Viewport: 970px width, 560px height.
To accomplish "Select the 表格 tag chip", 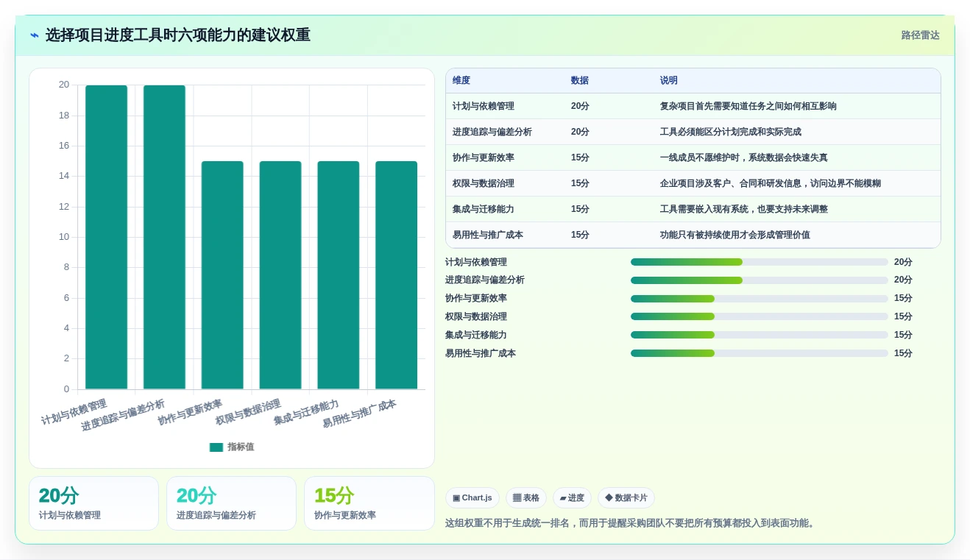I will (526, 498).
